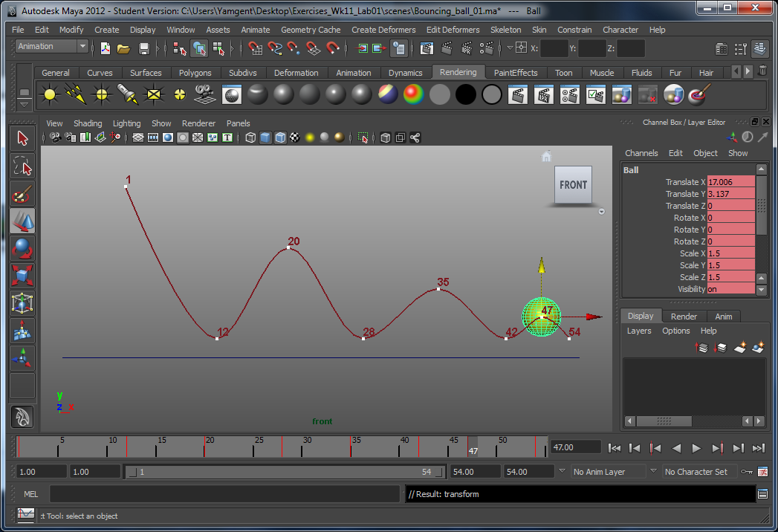Toggle the grid display in panel toolbar

138,137
